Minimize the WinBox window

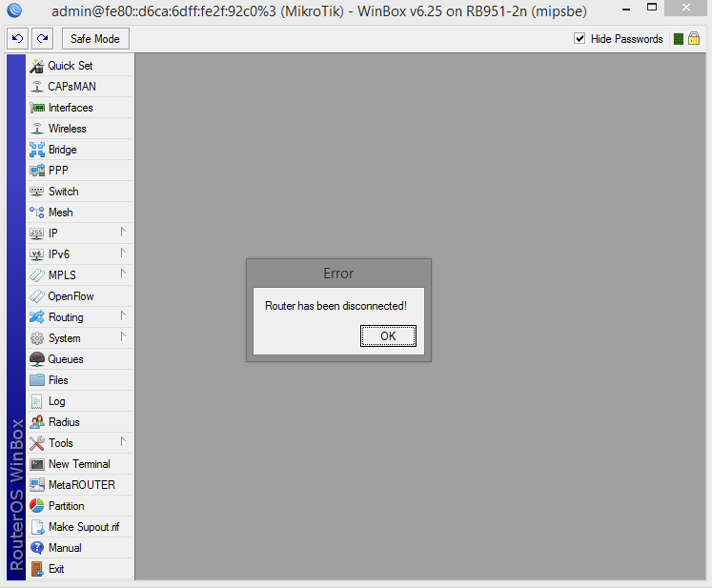point(626,10)
